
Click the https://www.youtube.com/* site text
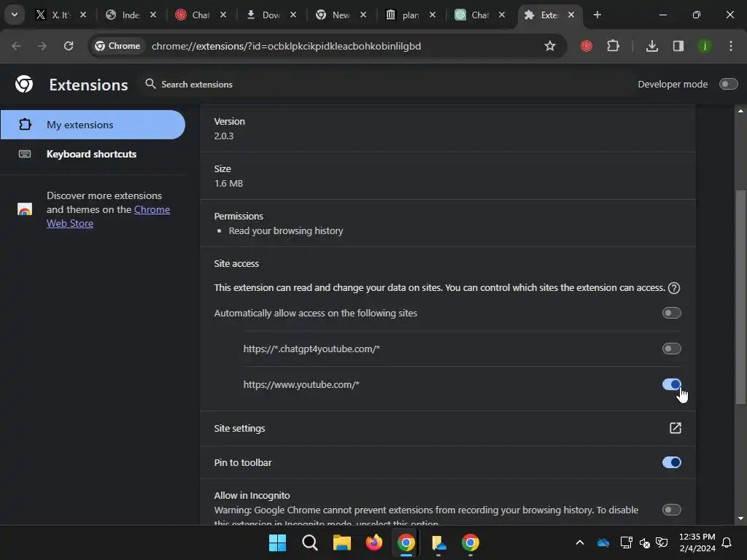tap(301, 384)
